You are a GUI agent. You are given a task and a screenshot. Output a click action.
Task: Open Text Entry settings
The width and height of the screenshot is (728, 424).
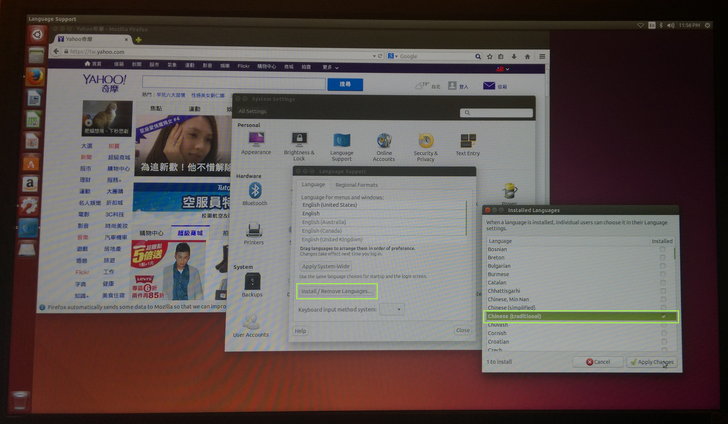[468, 144]
